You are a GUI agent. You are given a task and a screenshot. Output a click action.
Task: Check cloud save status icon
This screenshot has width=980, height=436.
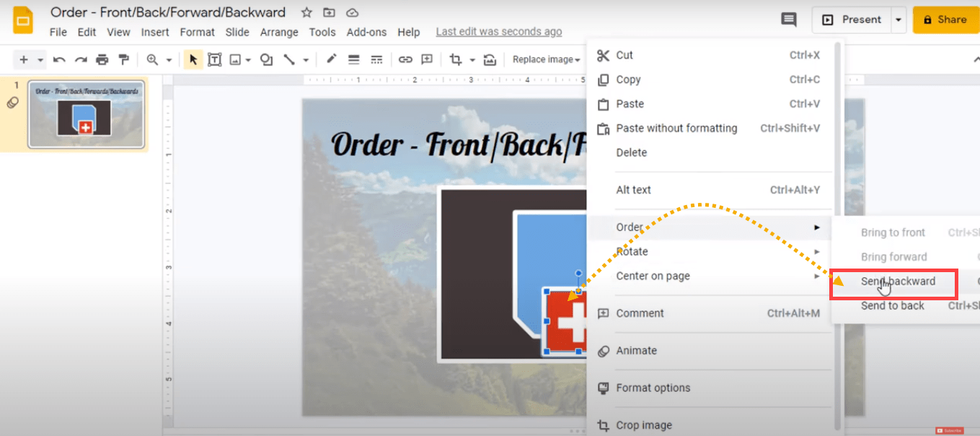pyautogui.click(x=352, y=13)
